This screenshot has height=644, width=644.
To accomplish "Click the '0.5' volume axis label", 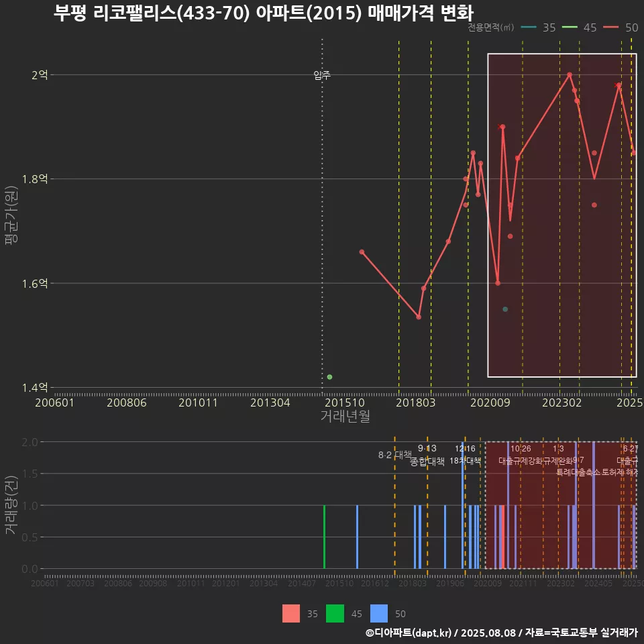I will click(30, 537).
